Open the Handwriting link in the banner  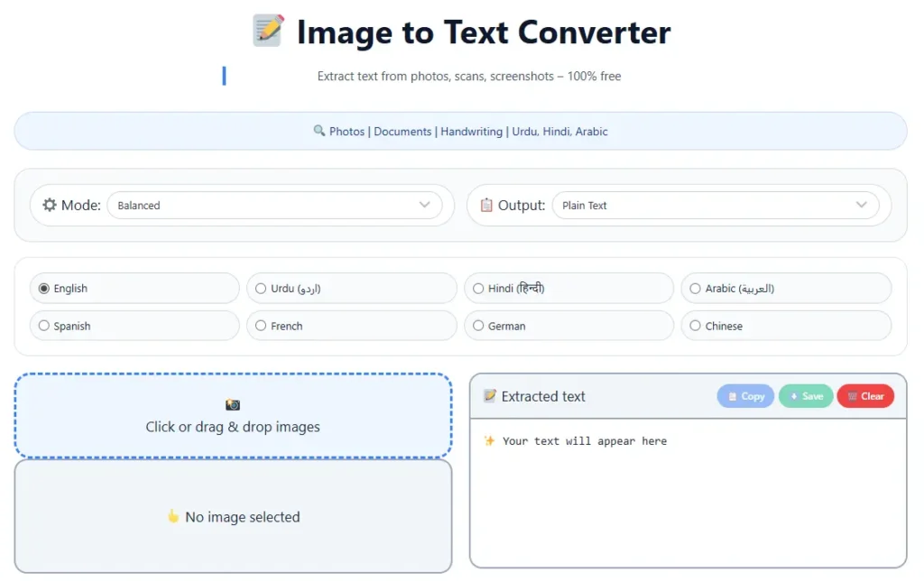471,131
